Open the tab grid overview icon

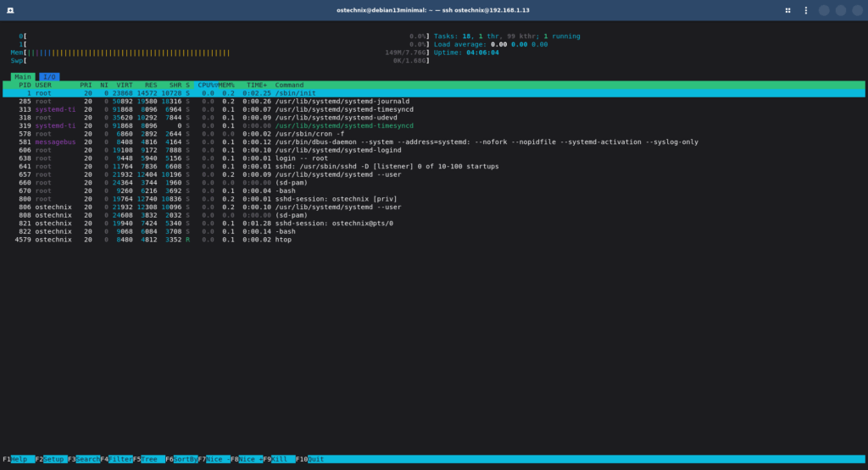[787, 10]
